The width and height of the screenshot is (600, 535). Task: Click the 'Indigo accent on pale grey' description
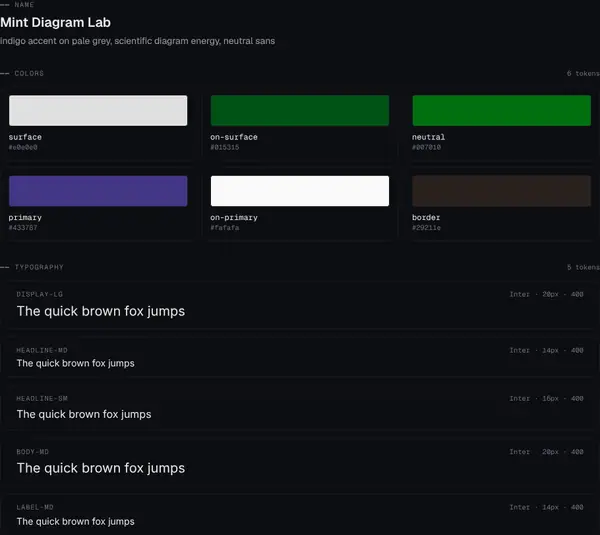137,41
